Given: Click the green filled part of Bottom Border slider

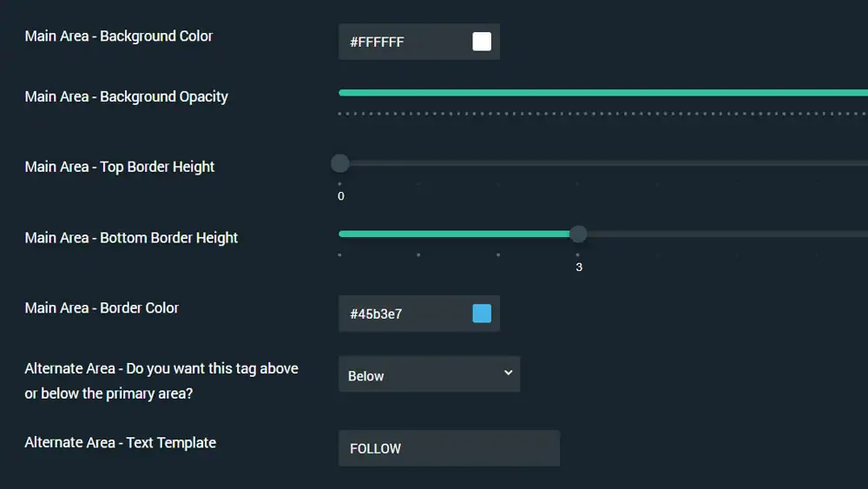Looking at the screenshot, I should tap(454, 234).
